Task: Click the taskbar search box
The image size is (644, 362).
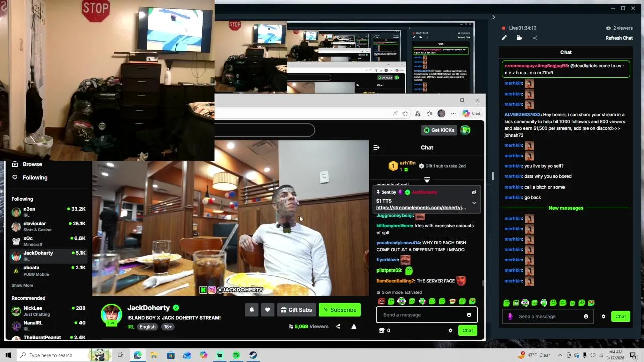Action: tap(63, 355)
